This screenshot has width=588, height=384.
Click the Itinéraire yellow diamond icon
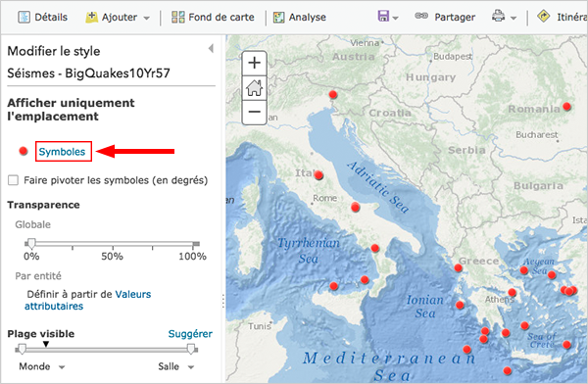(x=543, y=16)
